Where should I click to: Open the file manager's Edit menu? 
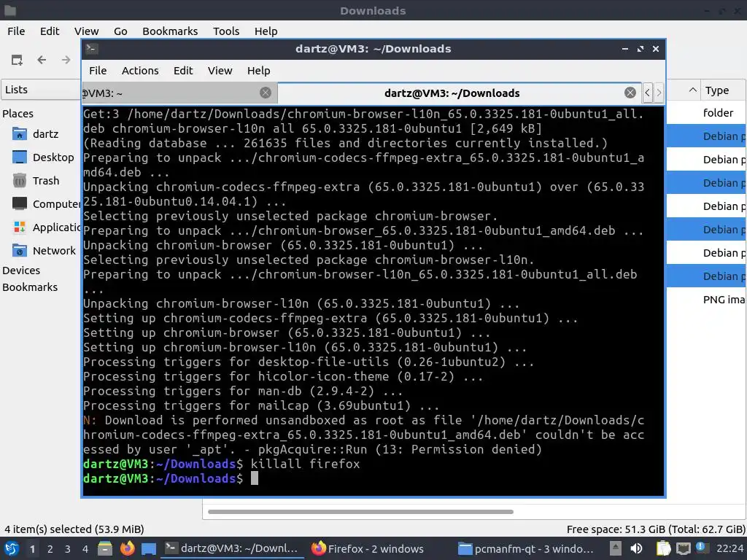point(50,31)
